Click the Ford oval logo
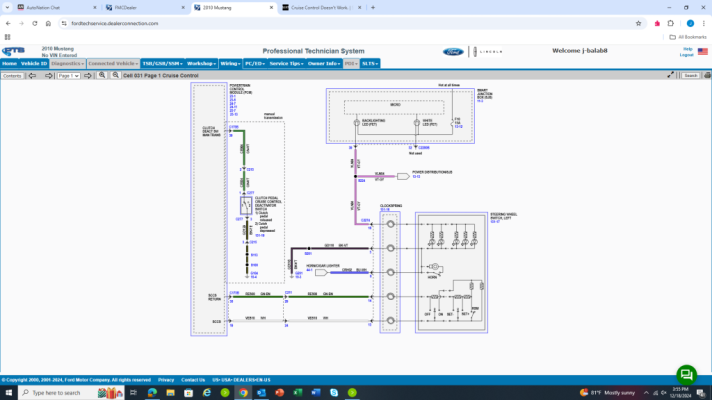Viewport: 712px width, 400px height. [453, 52]
